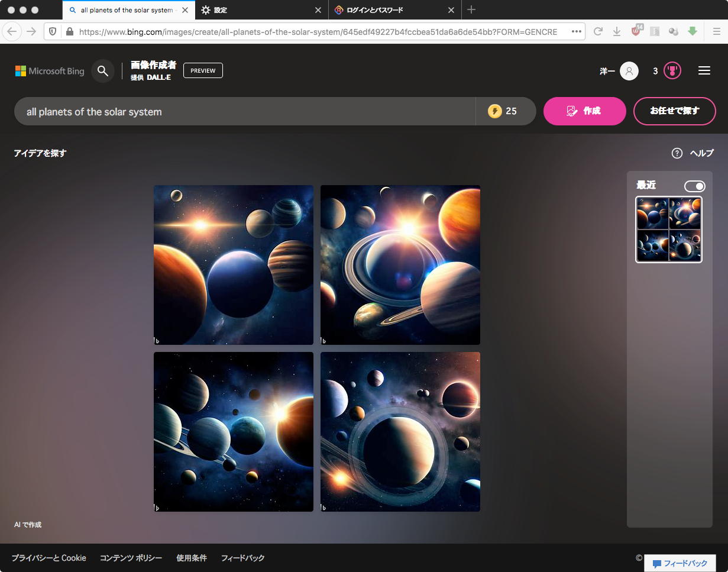Click the rewards points number 3

[655, 71]
